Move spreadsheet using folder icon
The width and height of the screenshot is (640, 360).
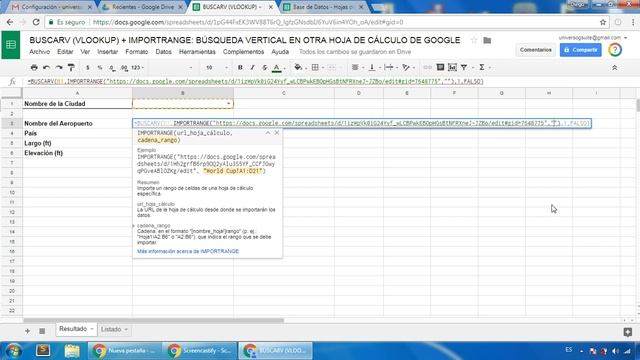[x=487, y=40]
